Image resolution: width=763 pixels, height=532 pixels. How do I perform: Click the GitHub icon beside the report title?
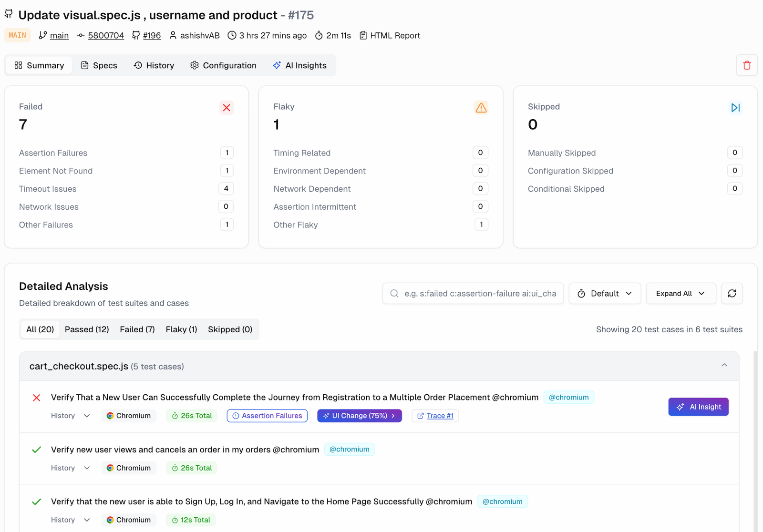(x=8, y=13)
